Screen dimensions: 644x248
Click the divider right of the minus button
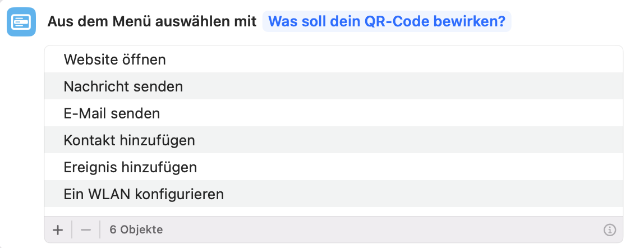(x=100, y=230)
